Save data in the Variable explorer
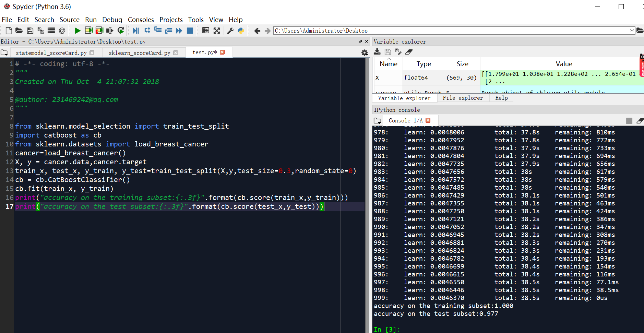The height and width of the screenshot is (333, 644). tap(388, 52)
